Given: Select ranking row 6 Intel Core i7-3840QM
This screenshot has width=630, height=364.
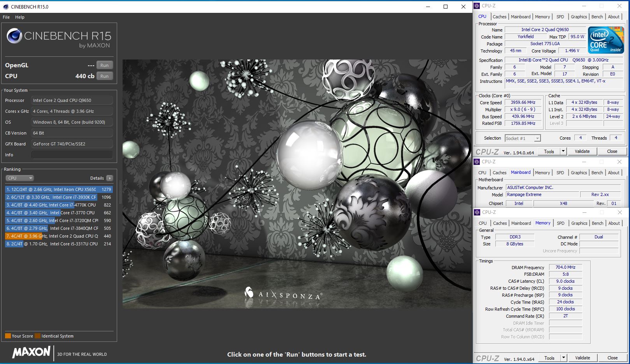Looking at the screenshot, I should click(59, 228).
